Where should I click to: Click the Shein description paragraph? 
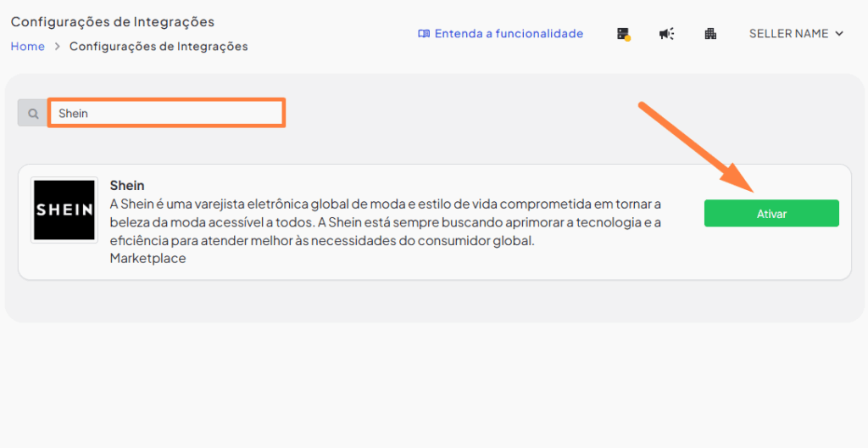point(385,222)
